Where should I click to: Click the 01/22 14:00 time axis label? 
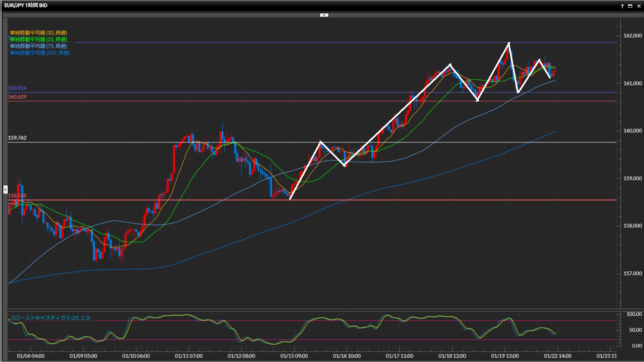(x=557, y=356)
